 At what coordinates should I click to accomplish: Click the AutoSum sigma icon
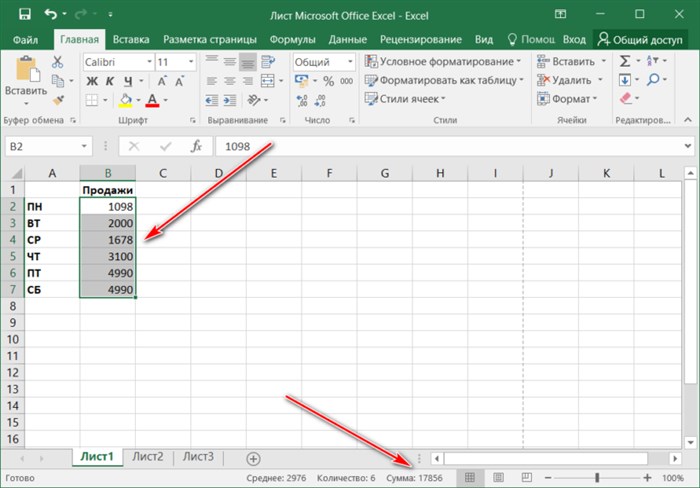pos(625,61)
